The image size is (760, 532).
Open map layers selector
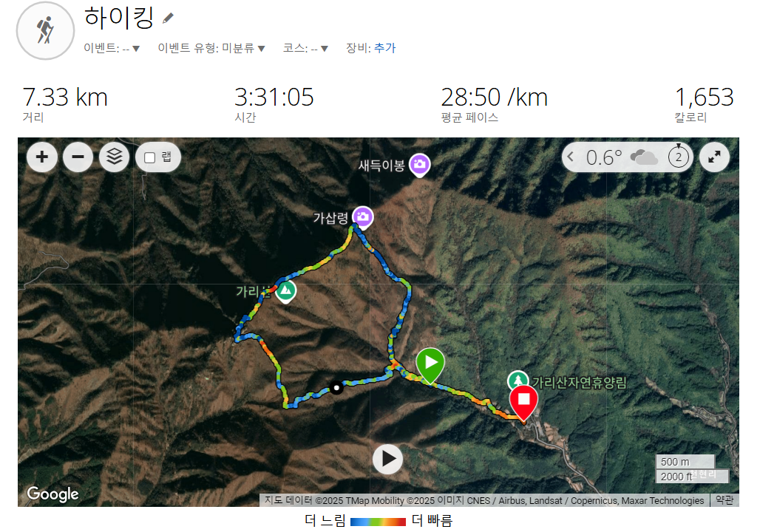pyautogui.click(x=115, y=157)
